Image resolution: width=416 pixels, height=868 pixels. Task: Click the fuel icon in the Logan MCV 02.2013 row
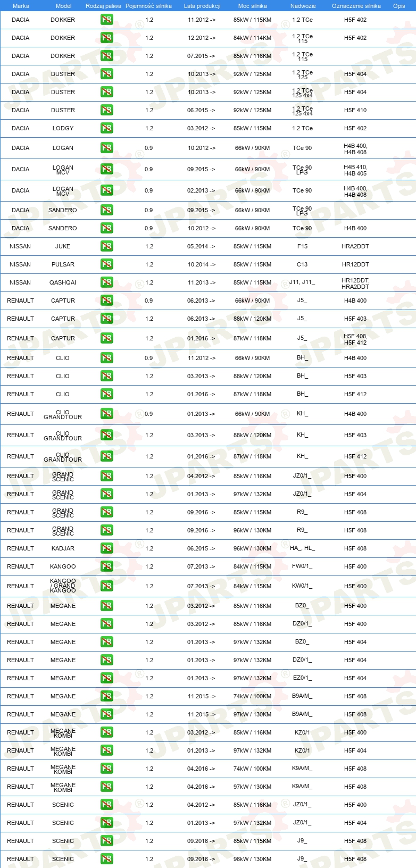pyautogui.click(x=107, y=190)
